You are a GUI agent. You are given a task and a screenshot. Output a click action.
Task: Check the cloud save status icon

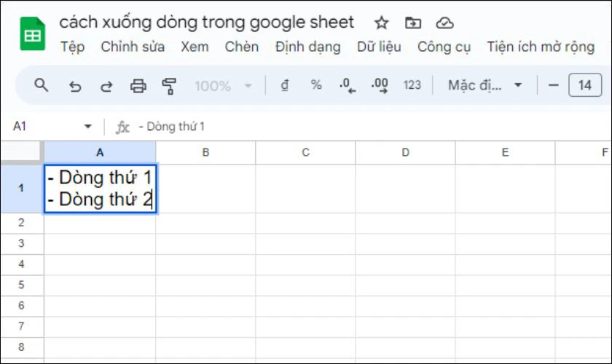(x=444, y=23)
